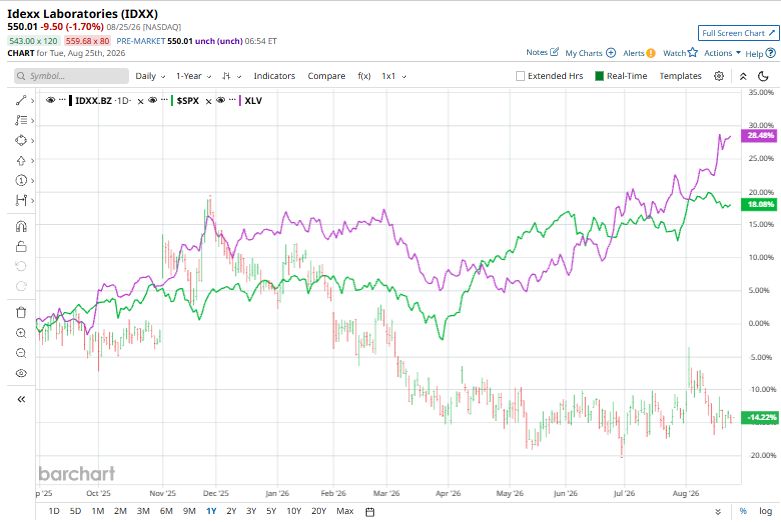
Task: Click the Full Screen Chart button
Action: pos(738,33)
